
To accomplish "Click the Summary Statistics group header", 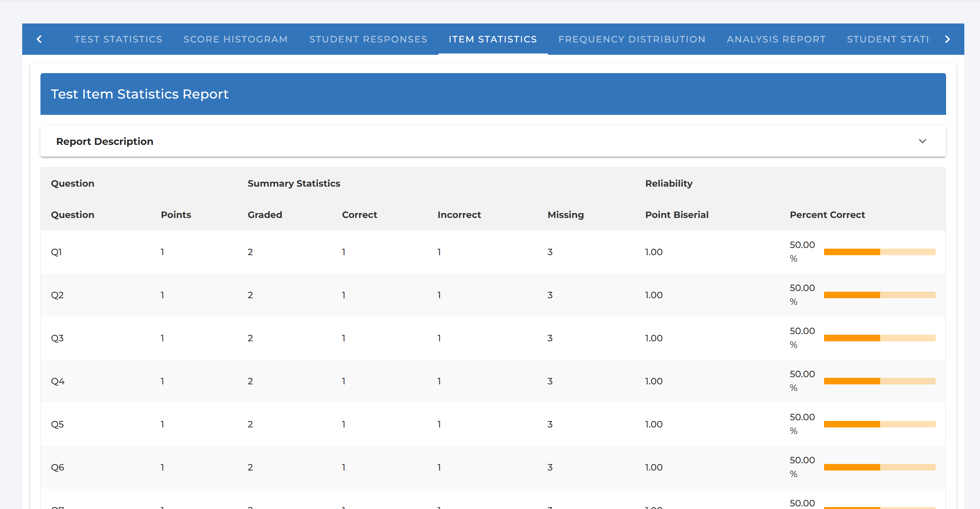I will click(x=294, y=183).
